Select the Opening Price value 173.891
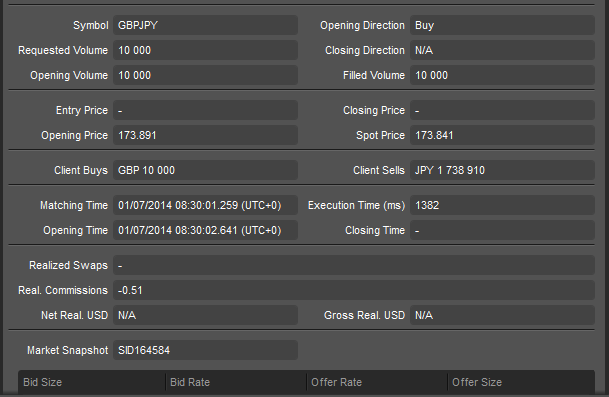Viewport: 609px width, 397px height. click(x=205, y=135)
